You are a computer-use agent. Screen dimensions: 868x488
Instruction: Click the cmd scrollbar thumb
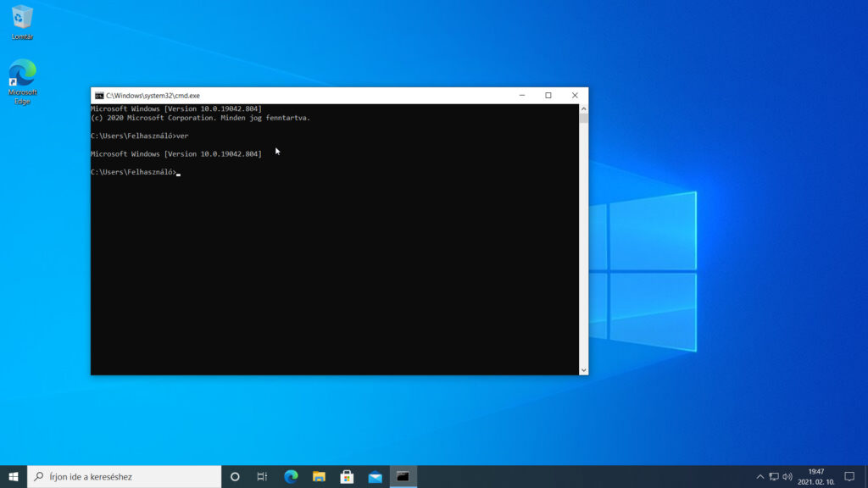(583, 119)
